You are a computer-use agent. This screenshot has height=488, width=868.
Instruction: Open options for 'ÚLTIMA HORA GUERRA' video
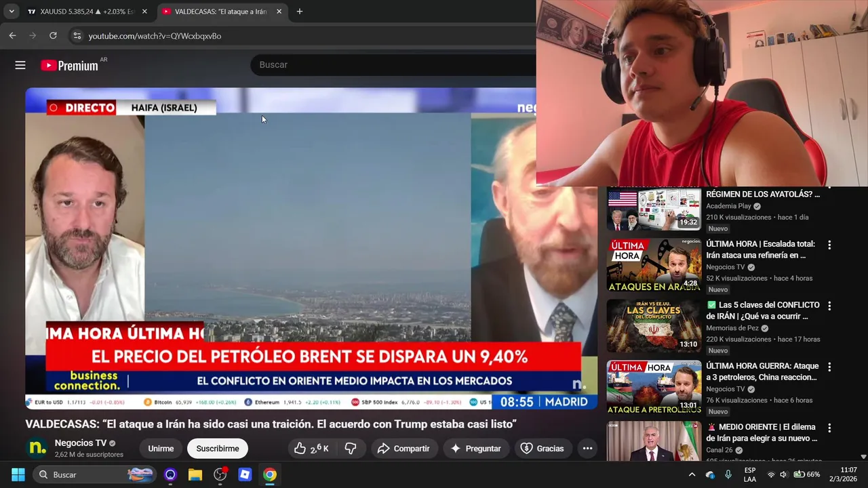[x=829, y=367]
